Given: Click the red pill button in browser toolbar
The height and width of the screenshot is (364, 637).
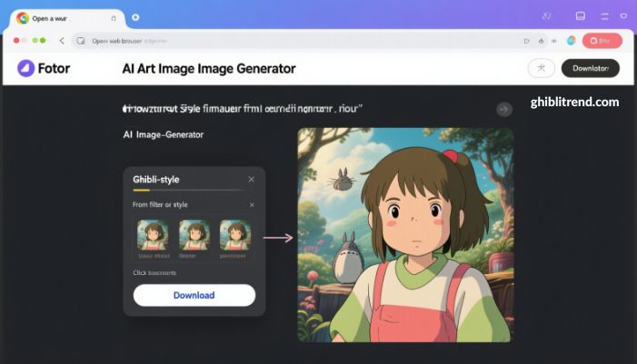Looking at the screenshot, I should (x=602, y=41).
